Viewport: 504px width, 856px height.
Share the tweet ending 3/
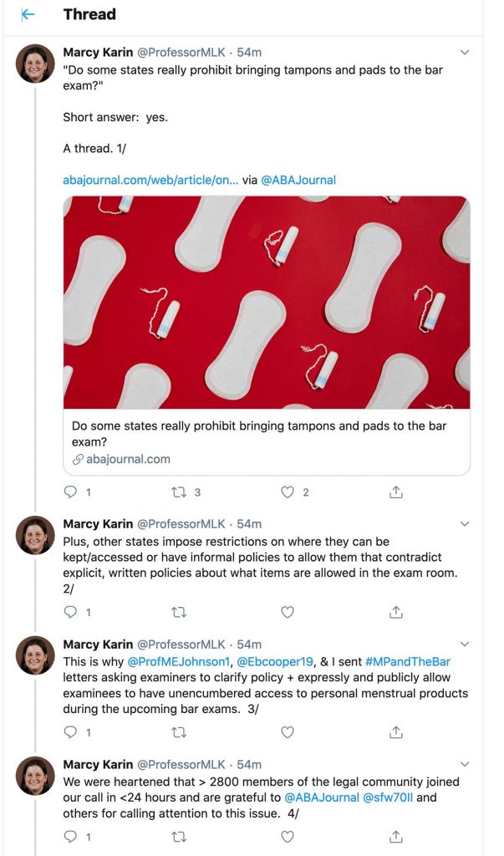396,732
